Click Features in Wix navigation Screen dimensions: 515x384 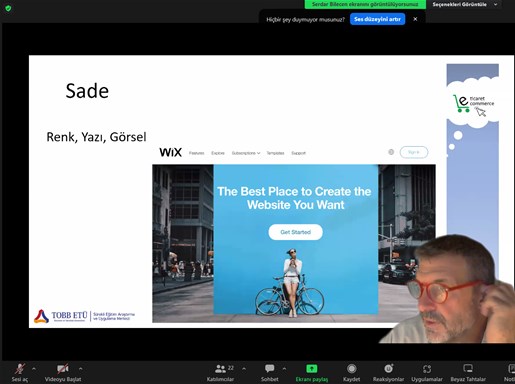(196, 153)
